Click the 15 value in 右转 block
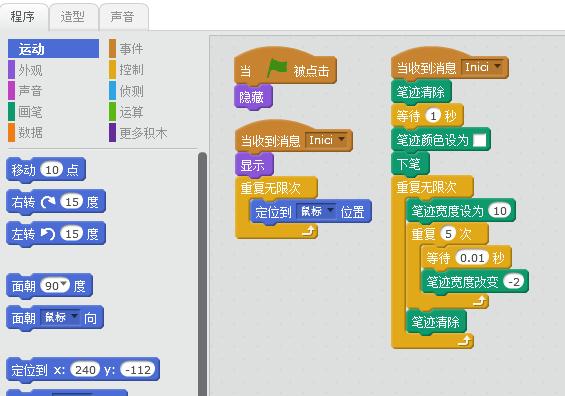The width and height of the screenshot is (565, 396). pyautogui.click(x=72, y=201)
